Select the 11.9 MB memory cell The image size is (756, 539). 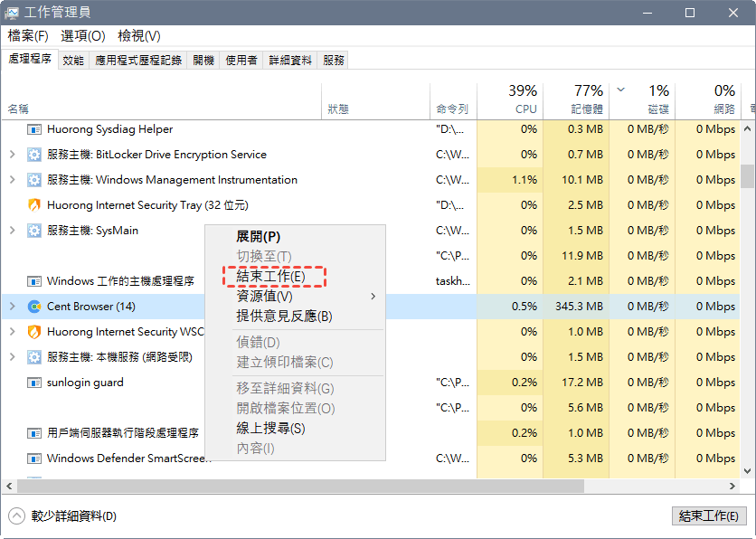point(576,256)
